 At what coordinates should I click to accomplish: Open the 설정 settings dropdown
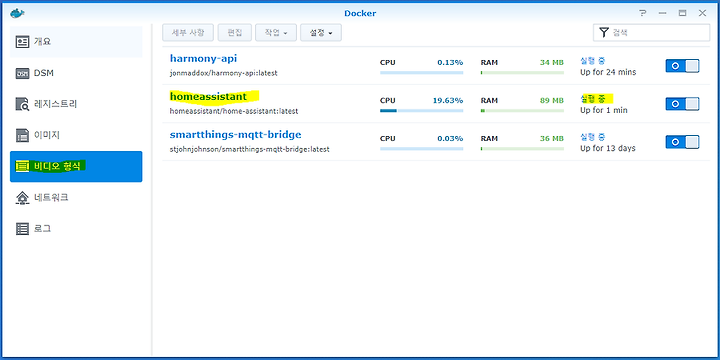click(x=321, y=33)
